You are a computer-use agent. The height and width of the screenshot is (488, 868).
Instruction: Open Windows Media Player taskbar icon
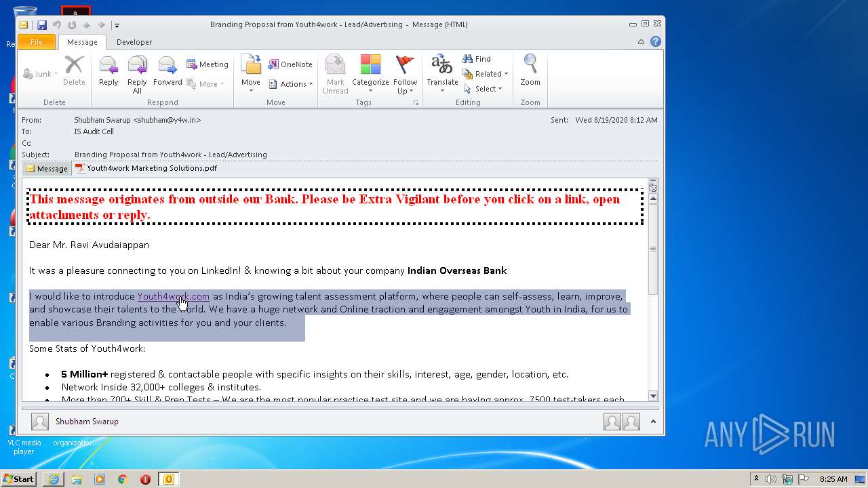click(x=100, y=479)
